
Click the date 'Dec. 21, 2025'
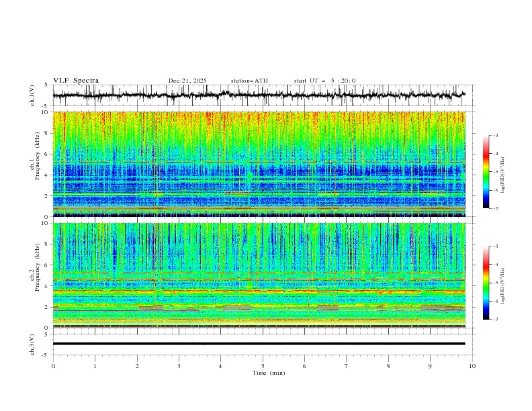(x=187, y=81)
